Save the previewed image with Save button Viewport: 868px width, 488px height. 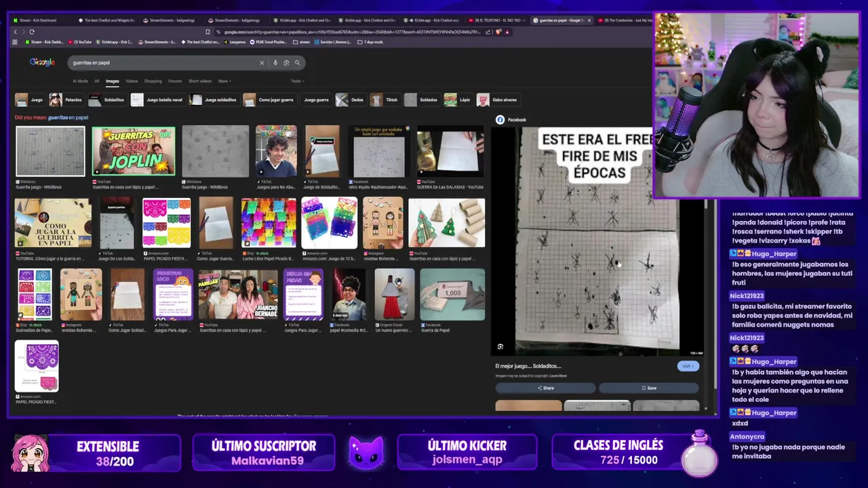pyautogui.click(x=649, y=388)
